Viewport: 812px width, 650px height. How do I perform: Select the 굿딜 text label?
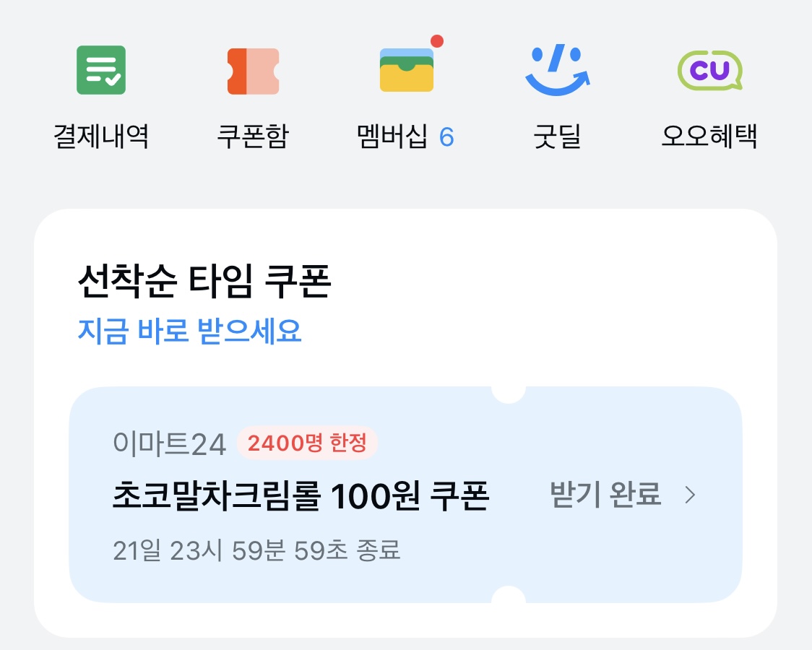[x=557, y=136]
